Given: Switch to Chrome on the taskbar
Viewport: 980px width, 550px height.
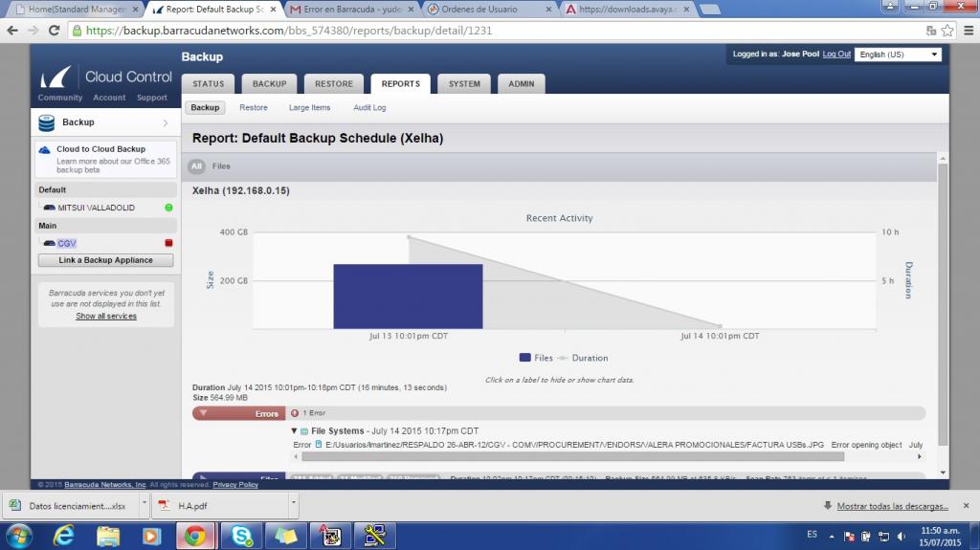Looking at the screenshot, I should (195, 537).
